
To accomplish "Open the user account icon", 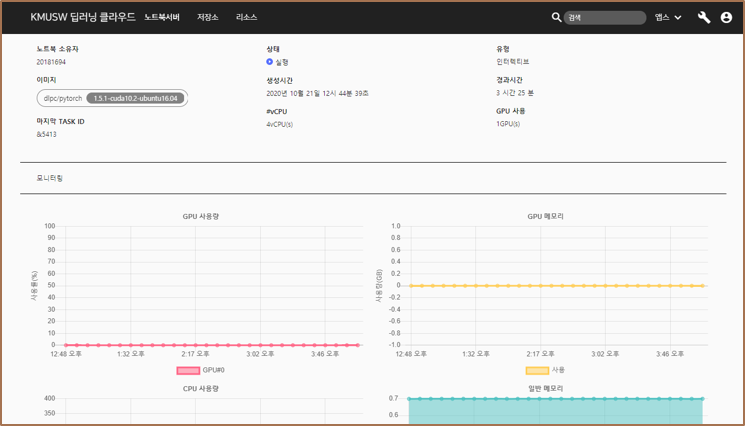I will click(x=726, y=18).
